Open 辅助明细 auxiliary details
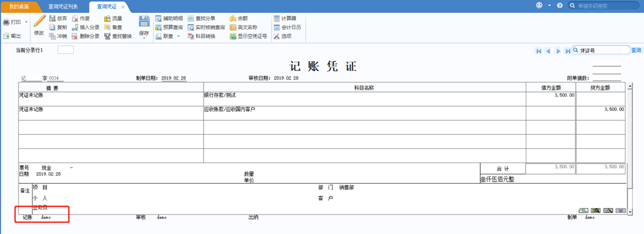Image resolution: width=644 pixels, height=234 pixels. pos(169,18)
